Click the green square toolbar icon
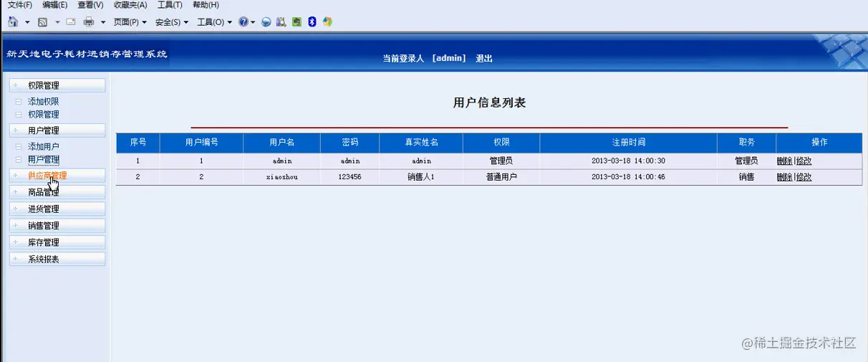 coord(296,22)
